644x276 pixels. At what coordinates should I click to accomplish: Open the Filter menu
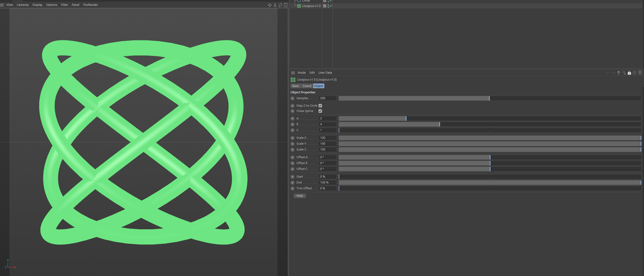(65, 5)
